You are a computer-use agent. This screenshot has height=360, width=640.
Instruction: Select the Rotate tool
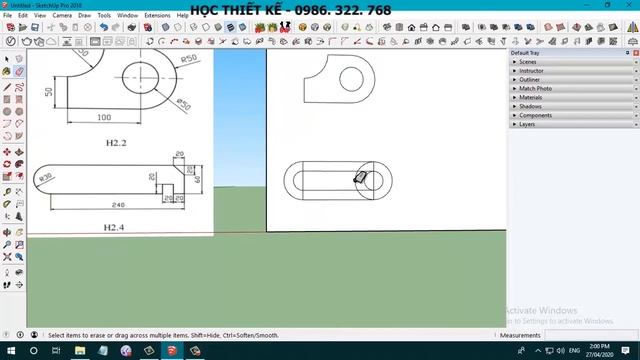(x=7, y=164)
